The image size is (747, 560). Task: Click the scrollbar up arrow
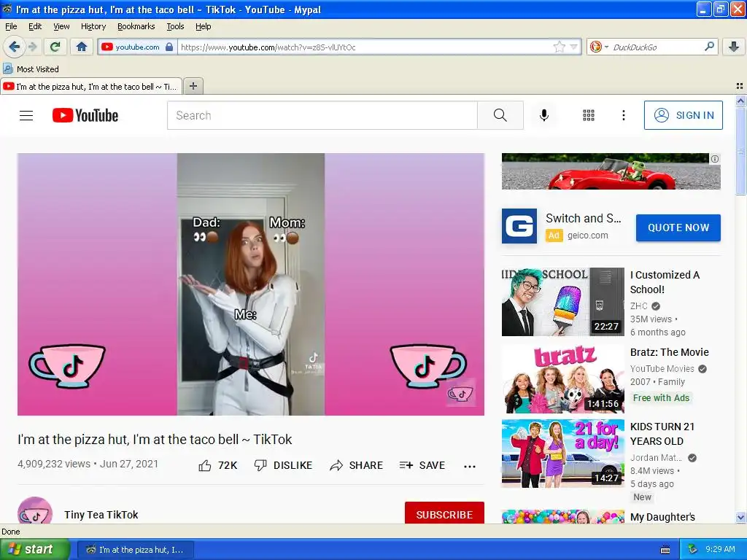click(x=740, y=101)
